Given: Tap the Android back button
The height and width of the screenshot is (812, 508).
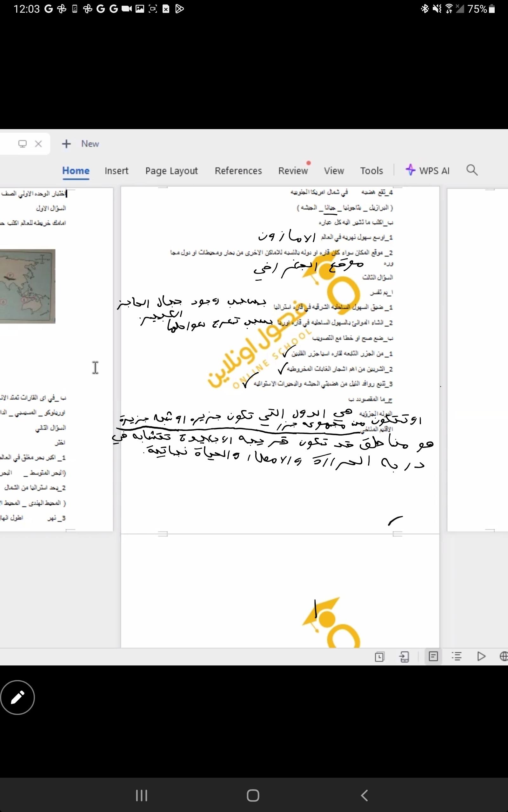Looking at the screenshot, I should (x=364, y=795).
